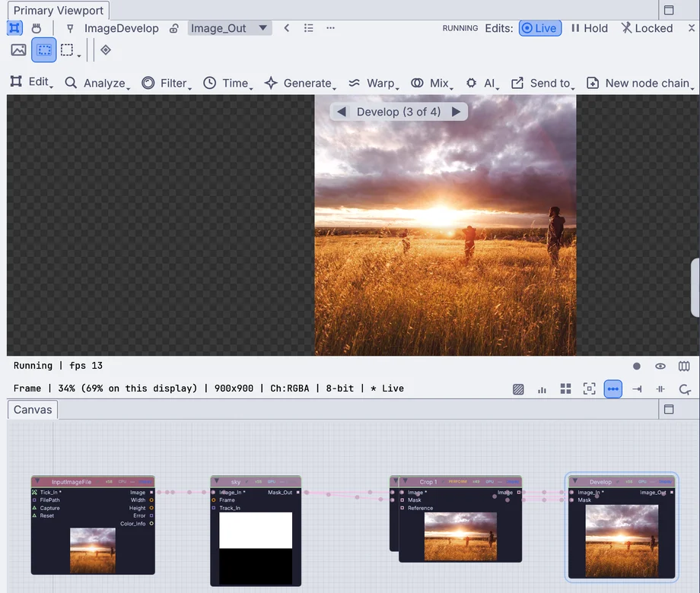This screenshot has height=593, width=700.
Task: Click the pin icon before ImageDevelop
Action: pyautogui.click(x=70, y=29)
